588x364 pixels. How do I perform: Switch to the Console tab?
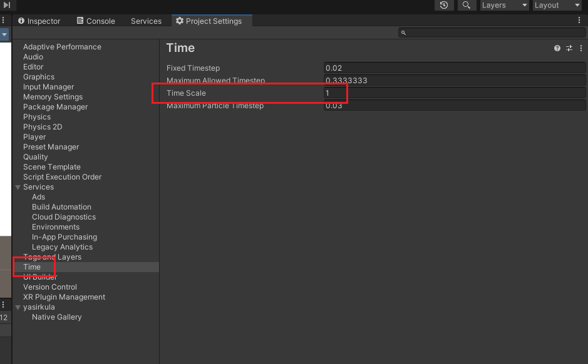click(96, 21)
